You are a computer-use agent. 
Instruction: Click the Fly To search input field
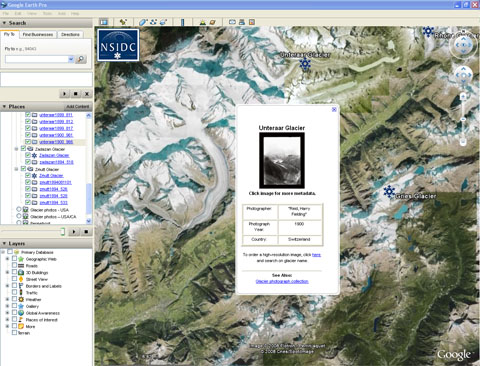point(37,59)
